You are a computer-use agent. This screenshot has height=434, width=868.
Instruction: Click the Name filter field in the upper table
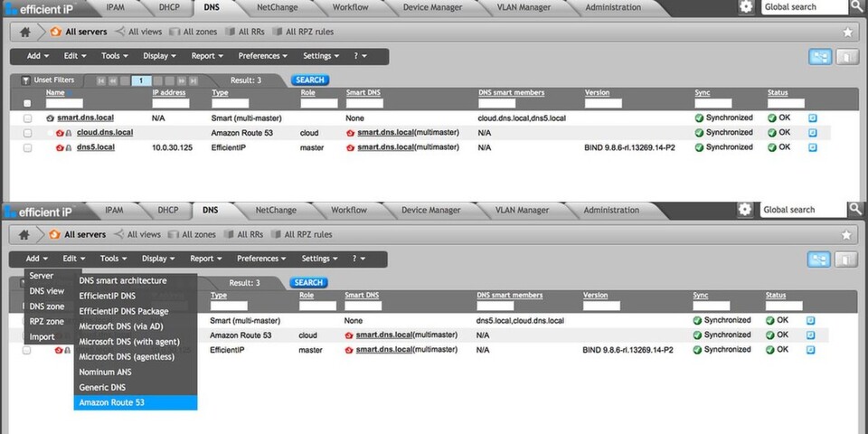click(x=64, y=103)
